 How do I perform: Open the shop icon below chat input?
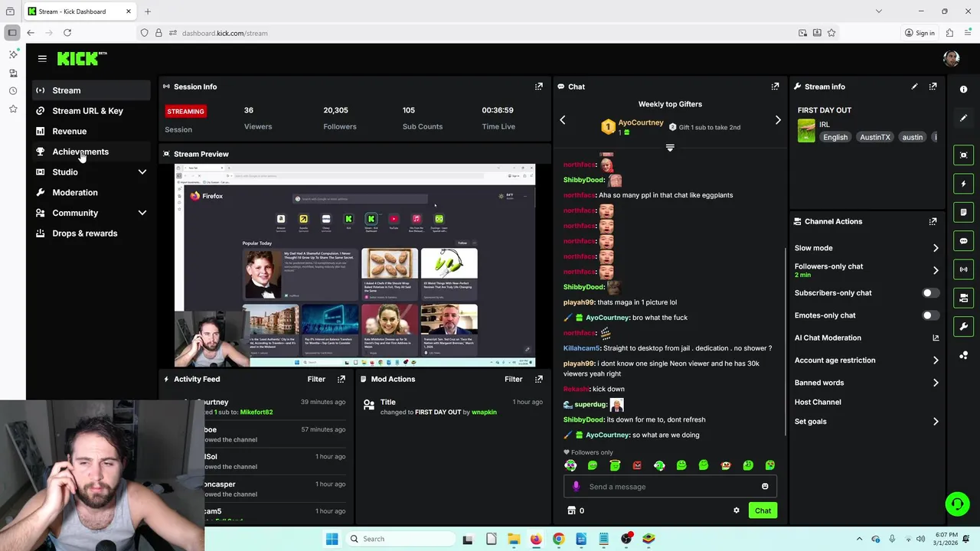click(571, 510)
